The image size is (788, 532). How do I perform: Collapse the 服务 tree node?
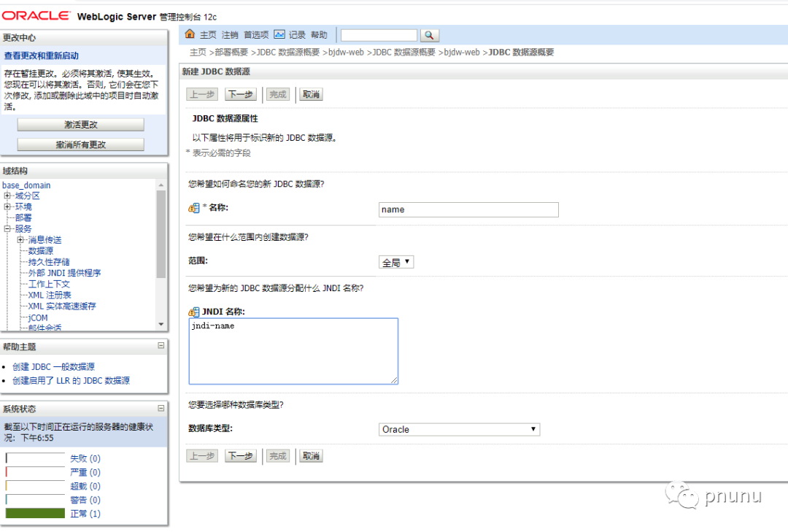(7, 229)
